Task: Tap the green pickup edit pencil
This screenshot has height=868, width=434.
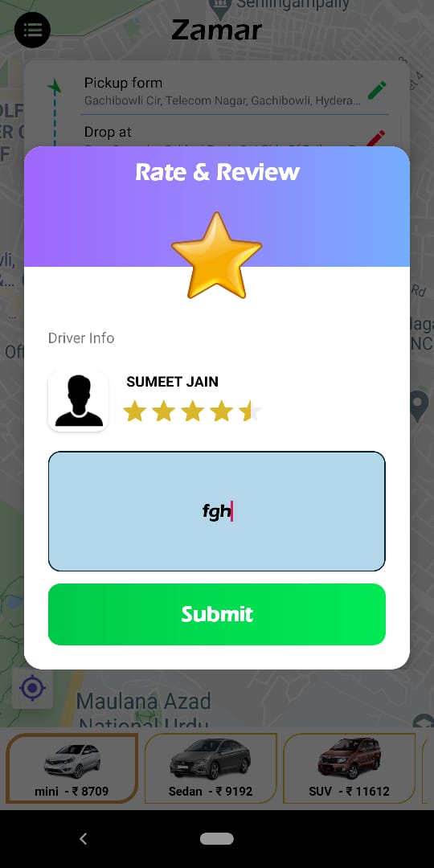Action: (x=377, y=90)
